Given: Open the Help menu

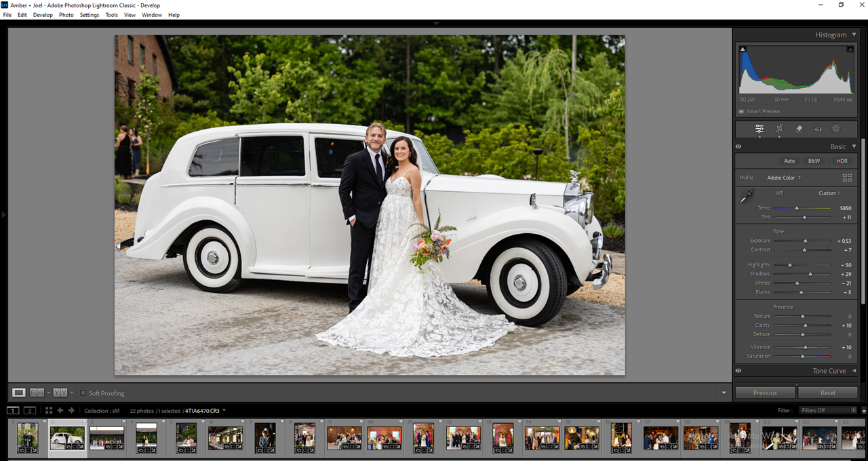Looking at the screenshot, I should pos(174,15).
